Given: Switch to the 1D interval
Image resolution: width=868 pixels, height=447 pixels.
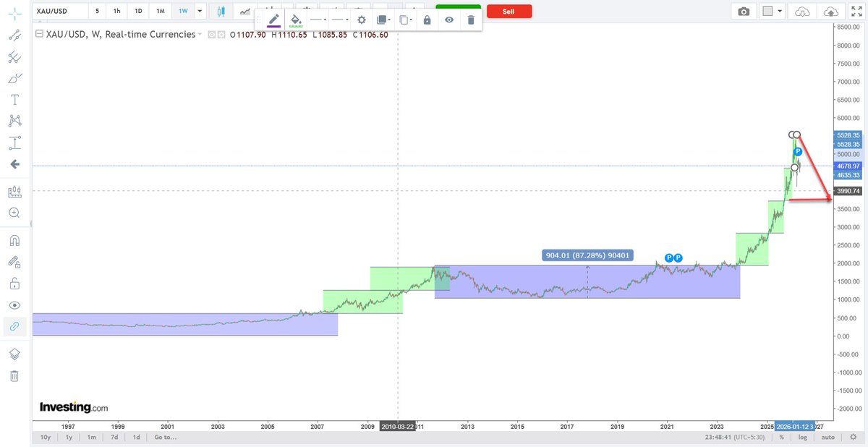Looking at the screenshot, I should pyautogui.click(x=138, y=12).
